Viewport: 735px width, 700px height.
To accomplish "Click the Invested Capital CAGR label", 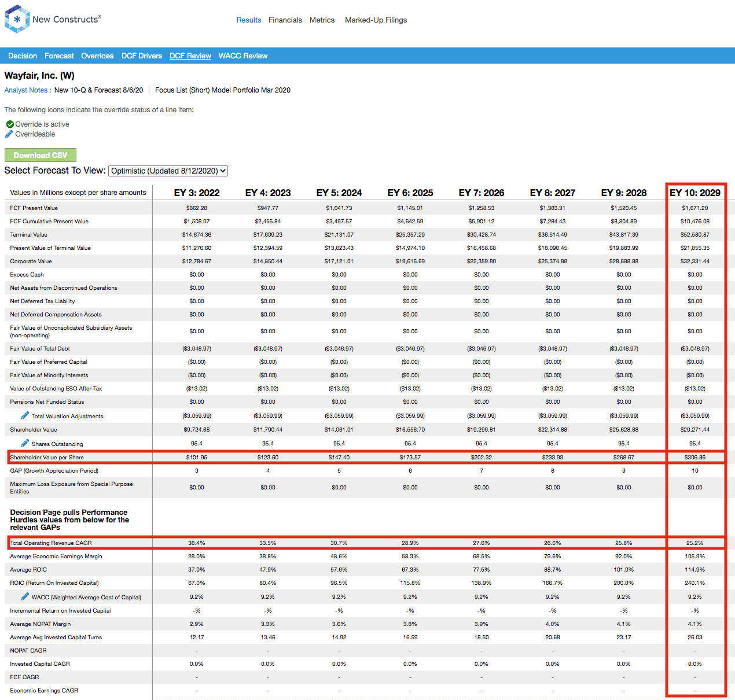I will click(40, 664).
